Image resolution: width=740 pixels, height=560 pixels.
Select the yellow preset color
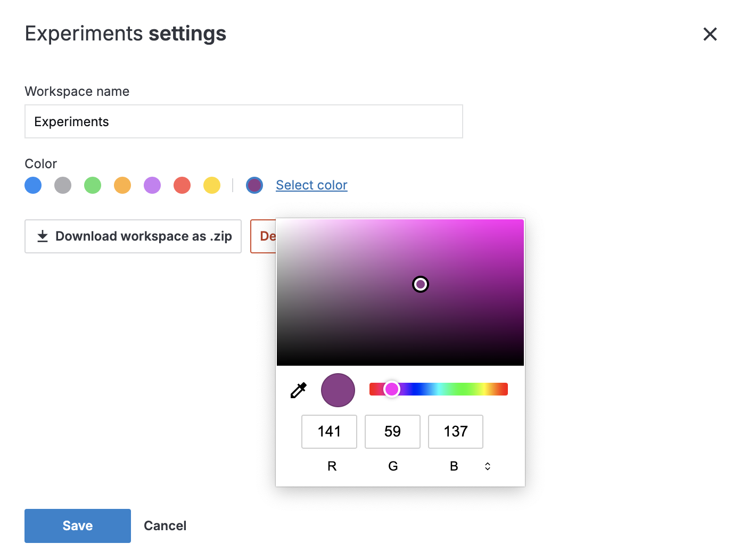coord(211,185)
